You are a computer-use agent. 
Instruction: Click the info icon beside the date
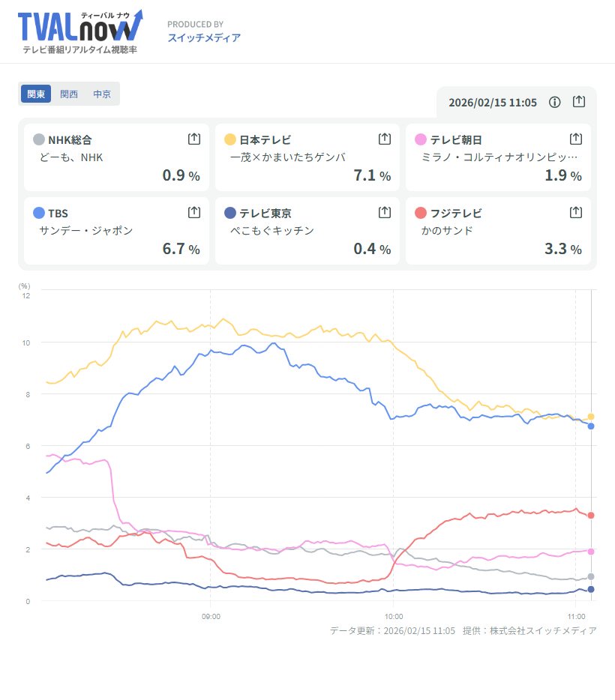click(555, 102)
